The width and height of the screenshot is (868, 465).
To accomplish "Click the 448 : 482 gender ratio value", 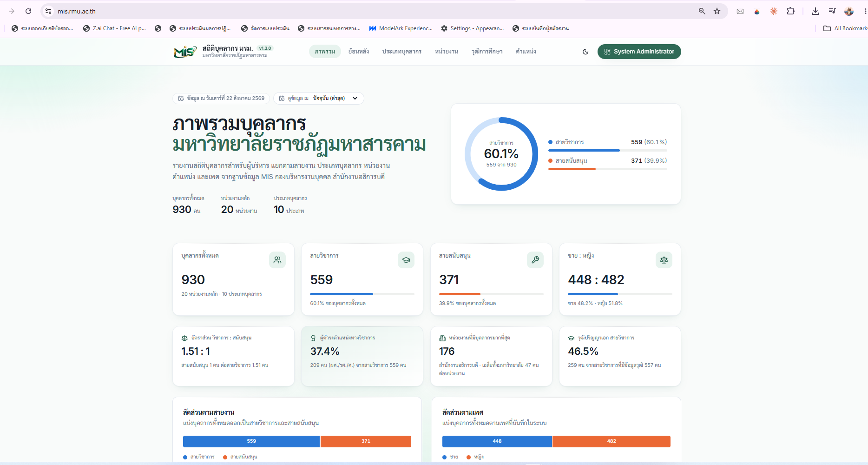I will [596, 280].
